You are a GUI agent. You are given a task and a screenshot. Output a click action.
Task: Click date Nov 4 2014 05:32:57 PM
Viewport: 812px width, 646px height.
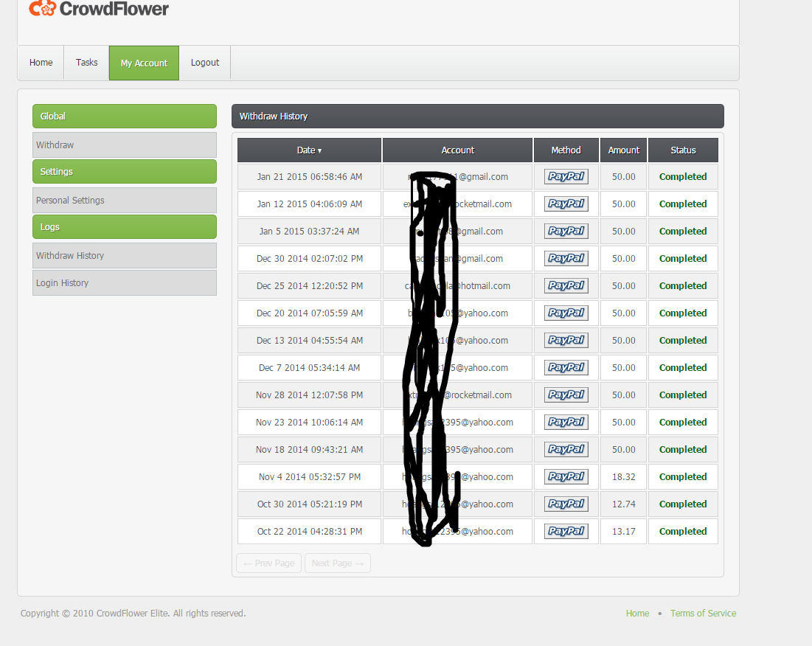310,476
